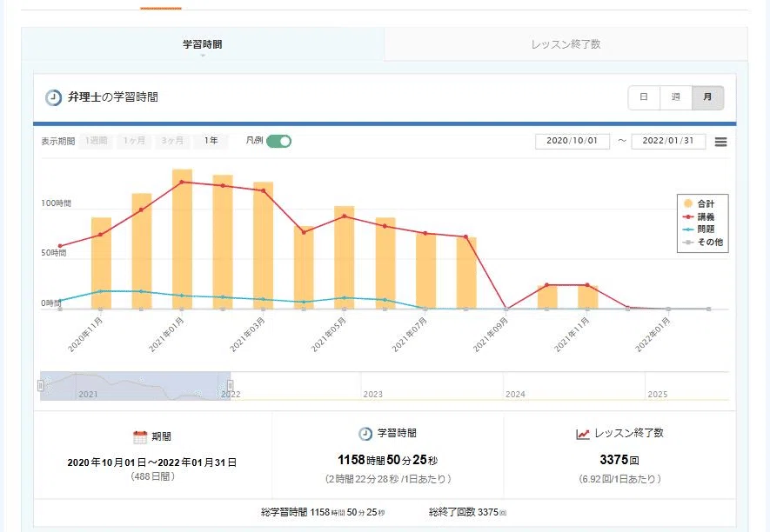Click the red 講義 point at 2021年09月
Screen dimensions: 770x532
coord(506,309)
